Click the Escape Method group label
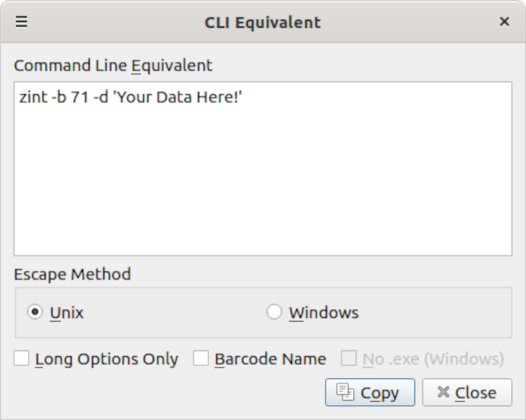Screen dimensions: 526x420 (72, 274)
